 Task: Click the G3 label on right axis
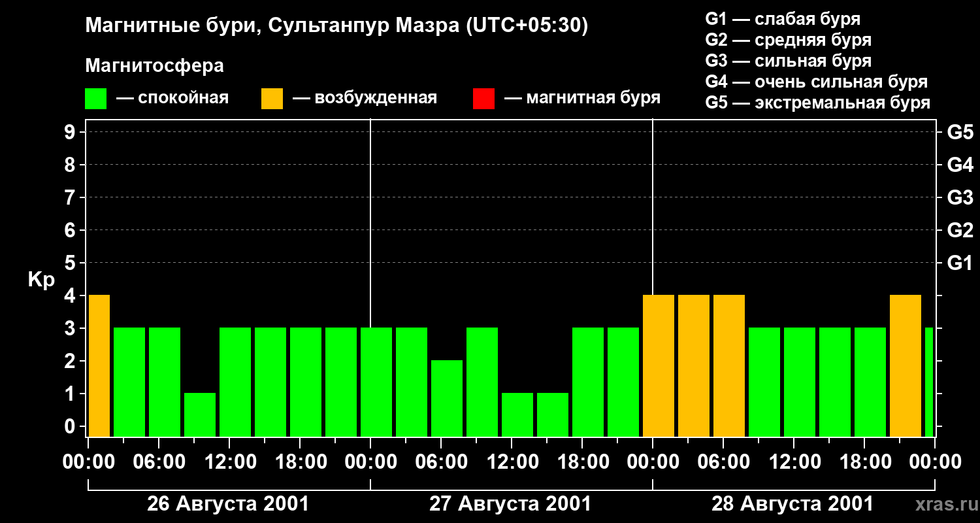click(x=960, y=197)
